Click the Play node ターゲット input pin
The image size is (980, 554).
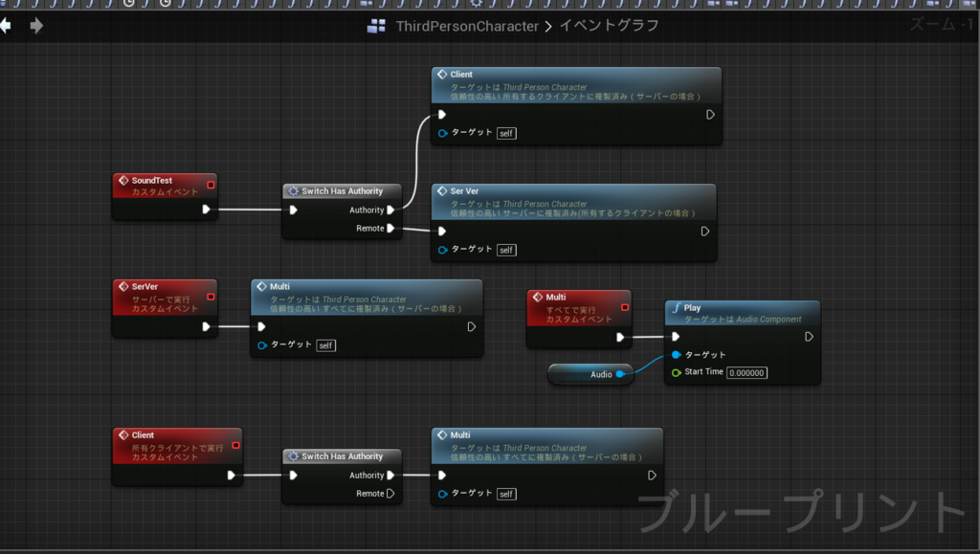(x=677, y=355)
